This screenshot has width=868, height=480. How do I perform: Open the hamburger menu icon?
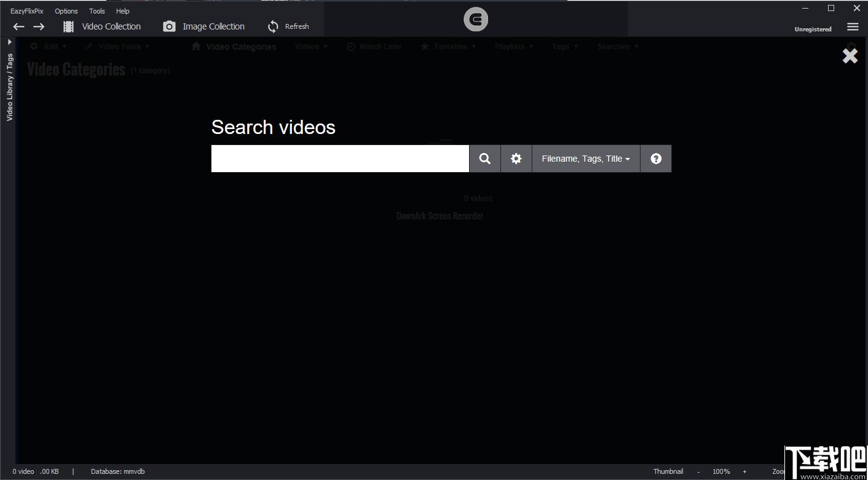coord(853,27)
